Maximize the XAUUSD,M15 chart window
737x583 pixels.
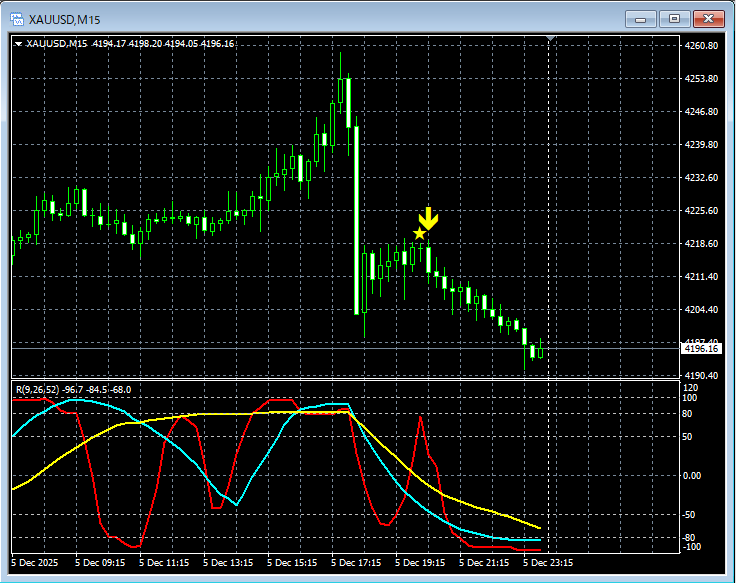pyautogui.click(x=675, y=18)
